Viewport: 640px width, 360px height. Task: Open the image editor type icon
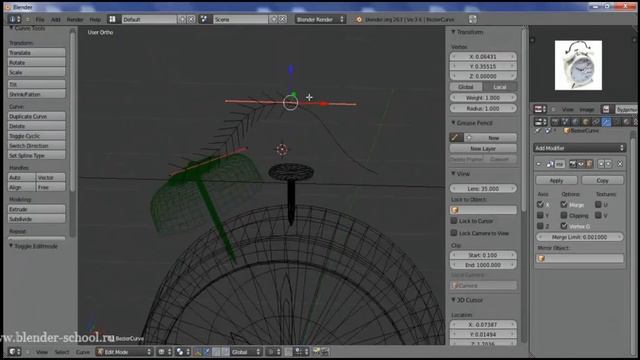tap(540, 109)
